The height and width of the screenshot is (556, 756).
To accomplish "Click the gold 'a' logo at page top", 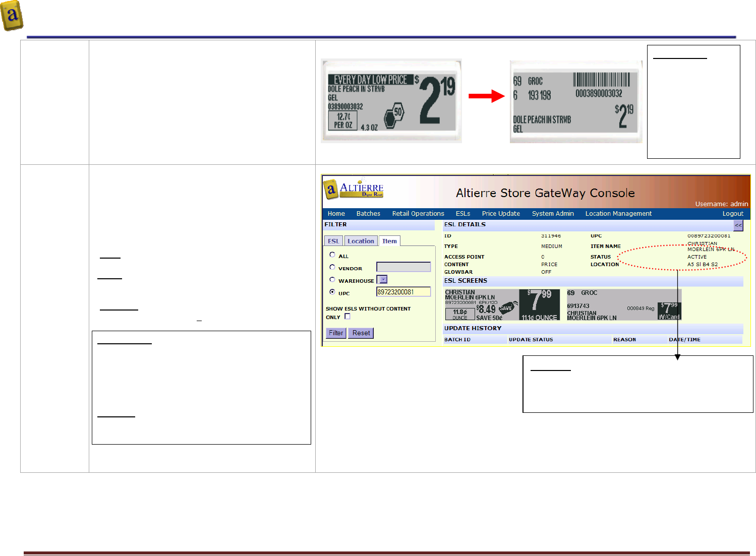I will [x=12, y=16].
